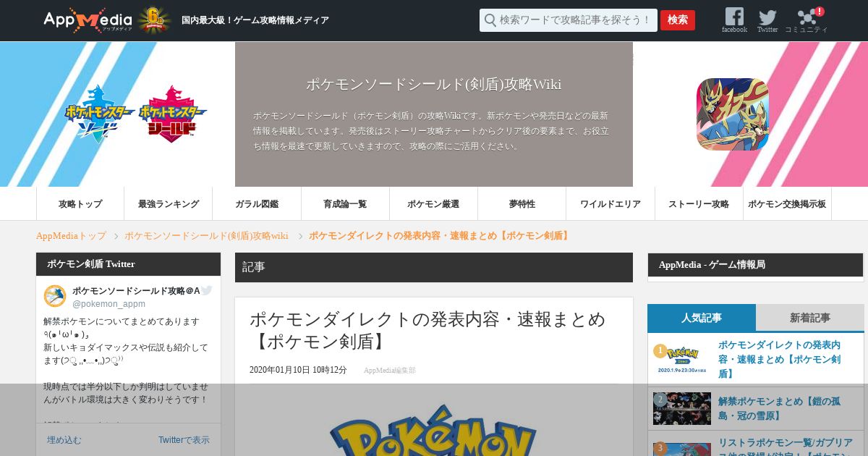The image size is (868, 456).
Task: Click the ポケモンソードシールド攻略Wiki banner title
Action: click(x=434, y=84)
